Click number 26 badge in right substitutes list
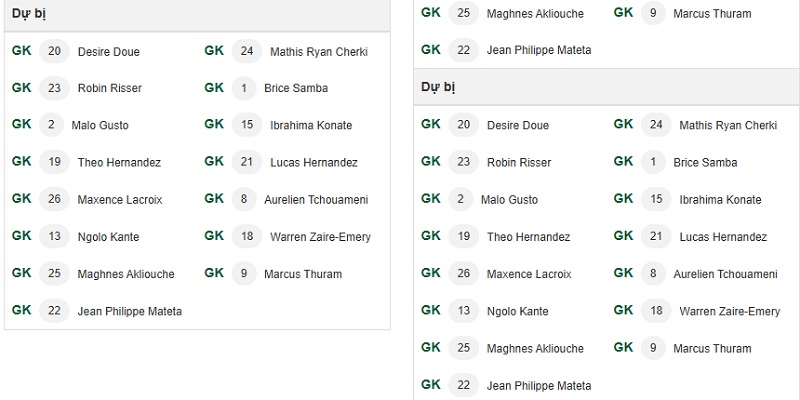 463,274
